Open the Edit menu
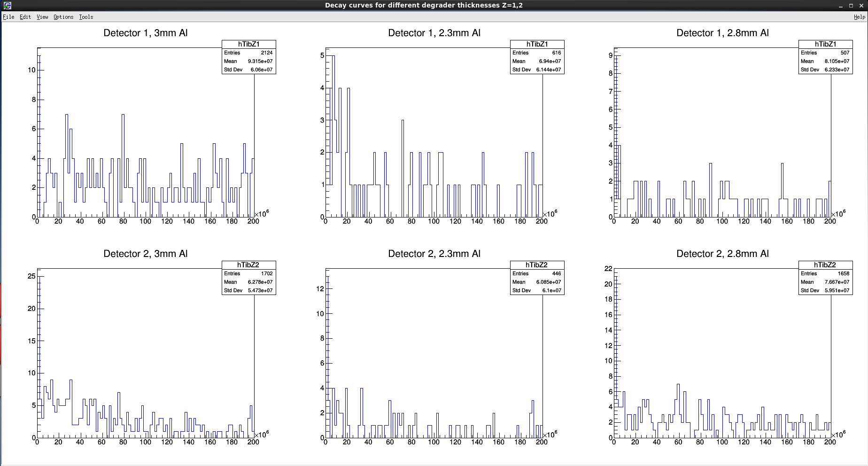The height and width of the screenshot is (466, 868). tap(25, 17)
